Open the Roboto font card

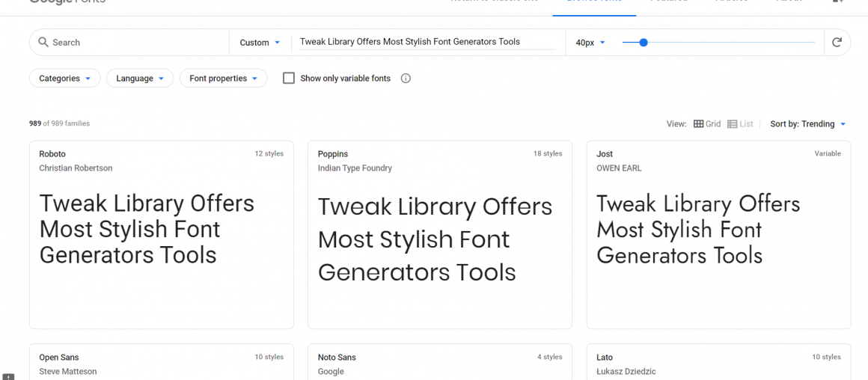click(x=161, y=235)
